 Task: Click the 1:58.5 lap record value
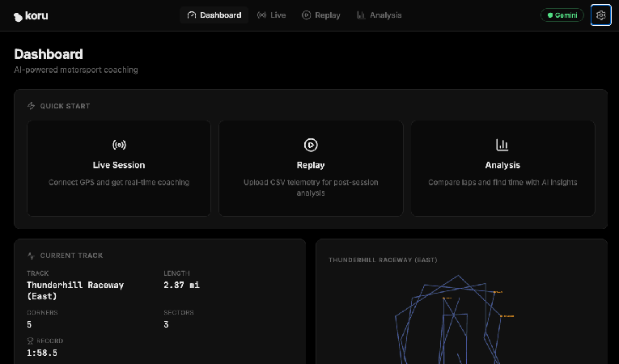point(42,353)
